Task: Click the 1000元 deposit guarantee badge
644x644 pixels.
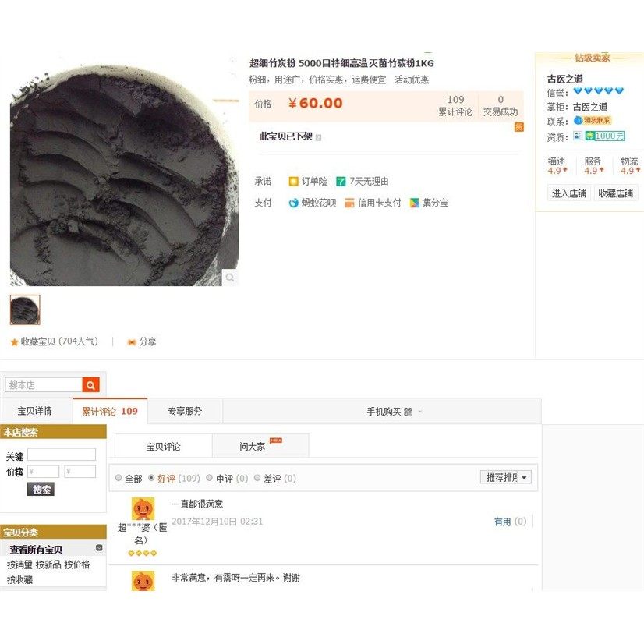Action: click(x=605, y=136)
